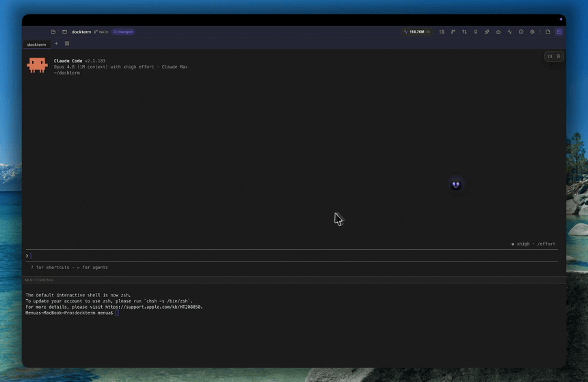Click the 'chsh -s /bin/zsh' instruction line
The width and height of the screenshot is (588, 382).
(x=109, y=301)
